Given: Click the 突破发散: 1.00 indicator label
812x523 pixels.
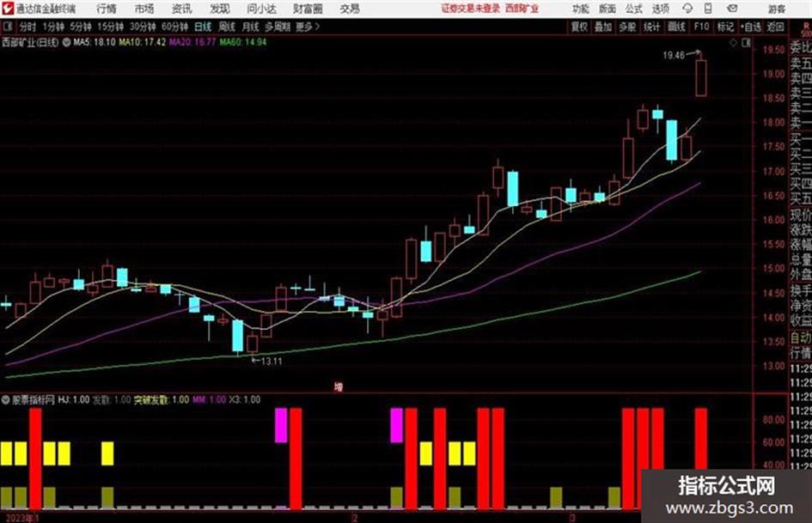Looking at the screenshot, I should coord(161,399).
